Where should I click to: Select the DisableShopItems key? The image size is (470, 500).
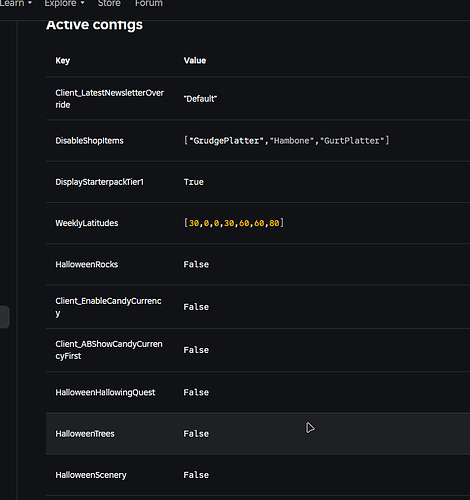(89, 141)
